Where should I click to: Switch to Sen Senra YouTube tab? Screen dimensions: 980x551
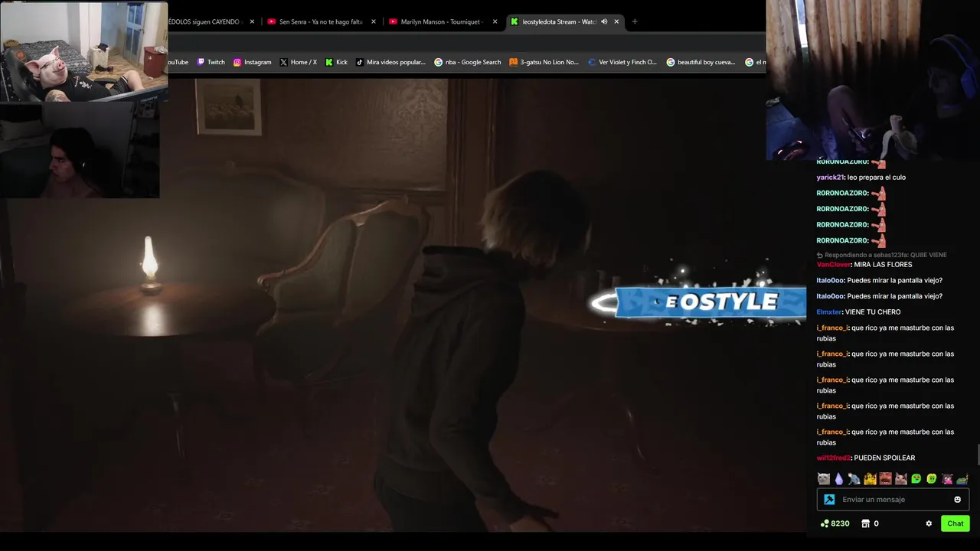pos(322,21)
